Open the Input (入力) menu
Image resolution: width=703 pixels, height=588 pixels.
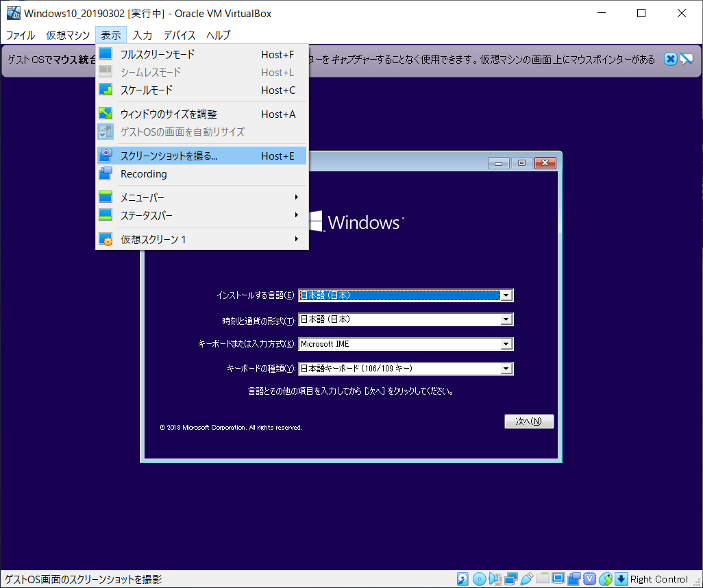coord(143,35)
